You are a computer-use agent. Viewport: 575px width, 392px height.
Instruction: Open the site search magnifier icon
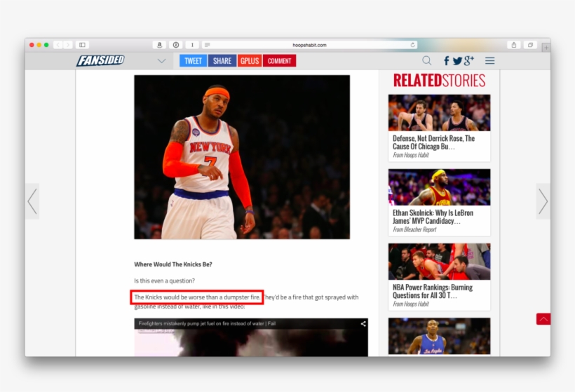click(x=426, y=60)
